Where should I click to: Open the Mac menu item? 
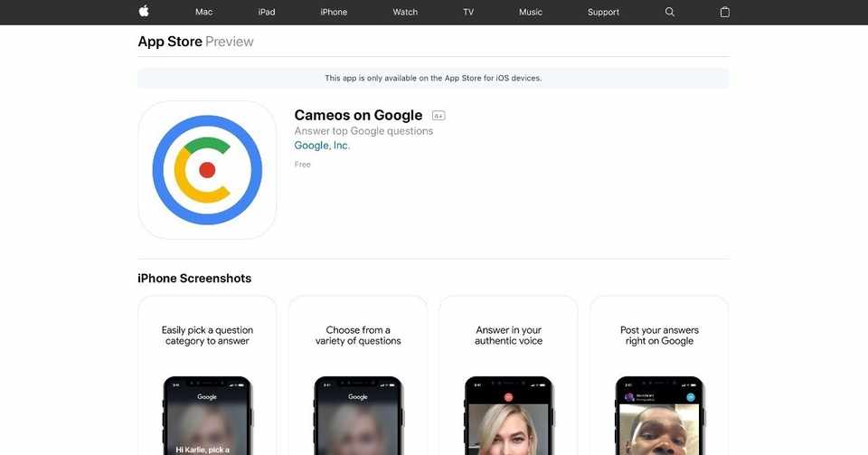coord(203,12)
